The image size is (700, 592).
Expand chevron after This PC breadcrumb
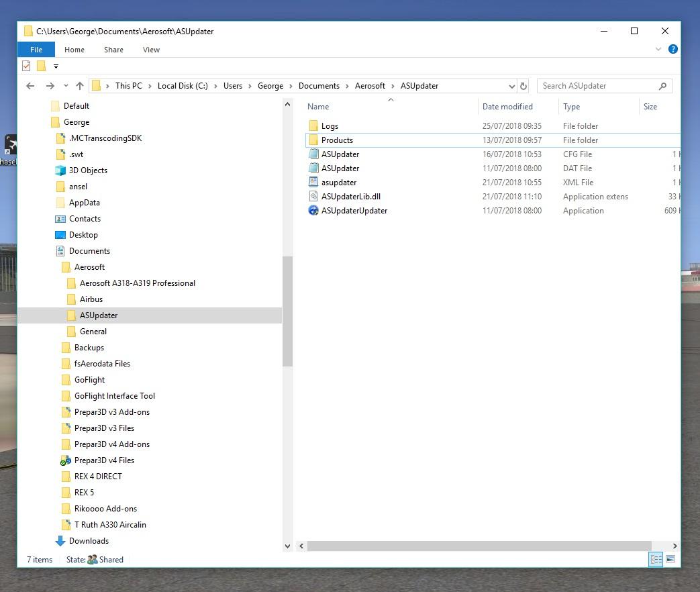150,86
